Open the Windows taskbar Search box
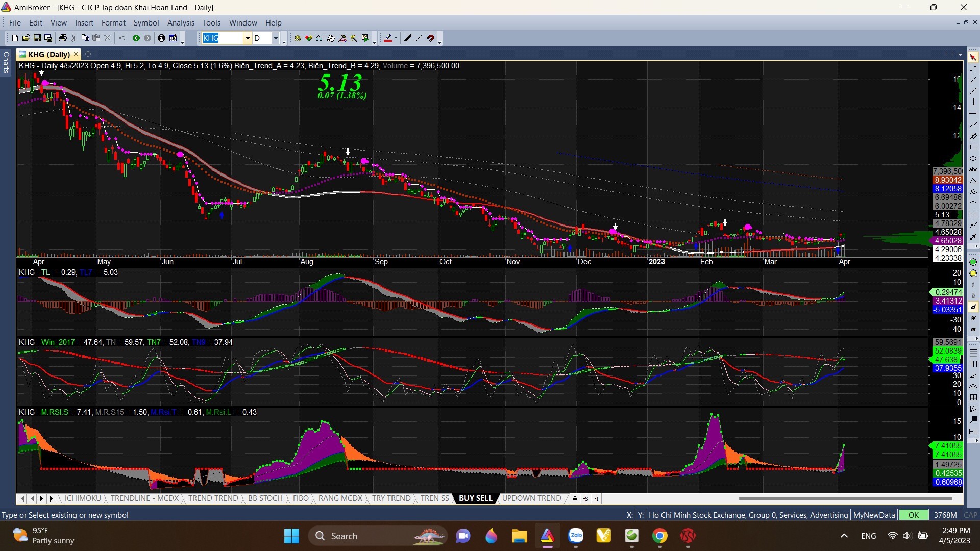Screen dimensions: 980x551 tap(378, 536)
